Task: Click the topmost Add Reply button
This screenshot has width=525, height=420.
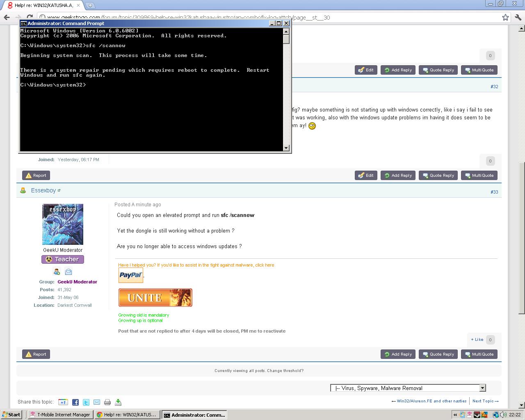Action: pyautogui.click(x=398, y=70)
